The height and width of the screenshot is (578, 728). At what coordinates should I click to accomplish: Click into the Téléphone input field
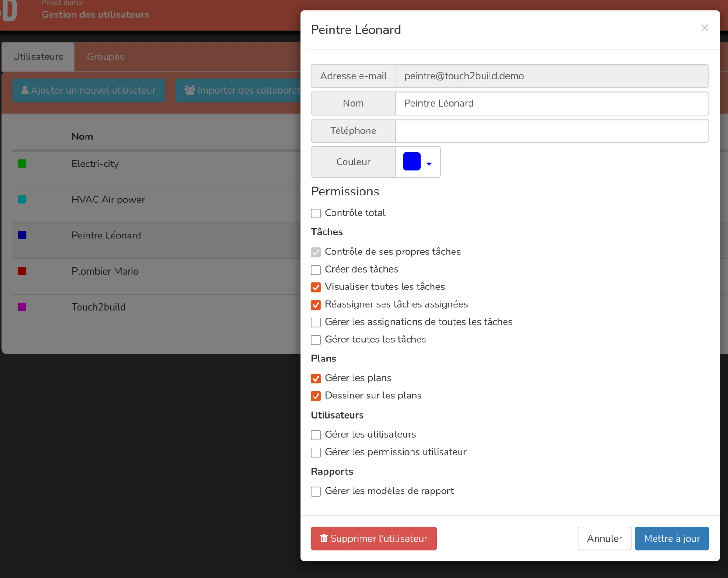tap(552, 131)
